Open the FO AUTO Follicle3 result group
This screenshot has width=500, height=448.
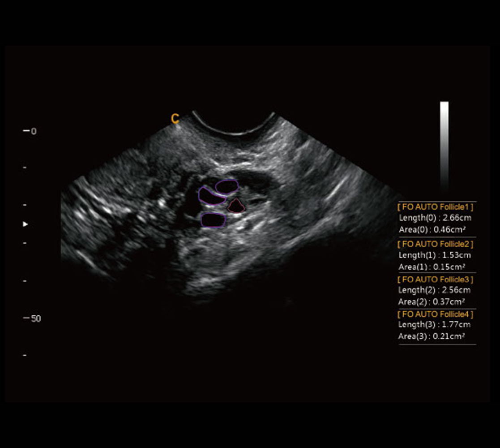[x=435, y=279]
